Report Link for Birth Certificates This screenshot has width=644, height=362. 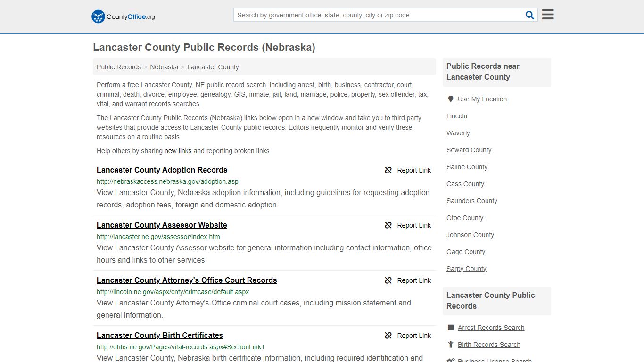tap(414, 336)
